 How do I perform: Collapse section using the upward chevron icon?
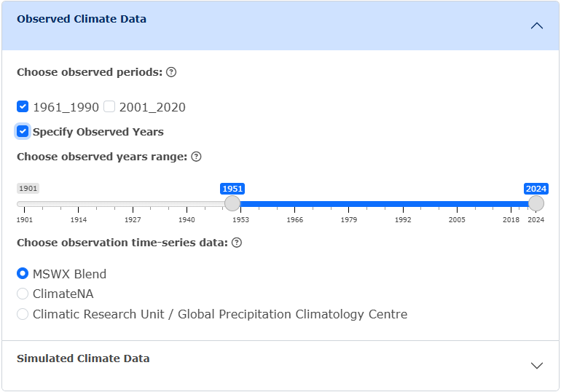click(537, 26)
